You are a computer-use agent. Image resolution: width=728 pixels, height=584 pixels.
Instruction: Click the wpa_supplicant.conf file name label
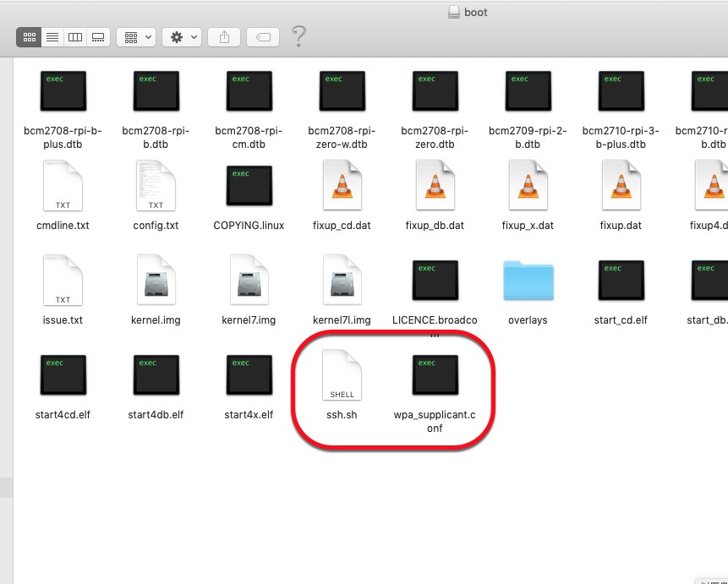(x=435, y=422)
